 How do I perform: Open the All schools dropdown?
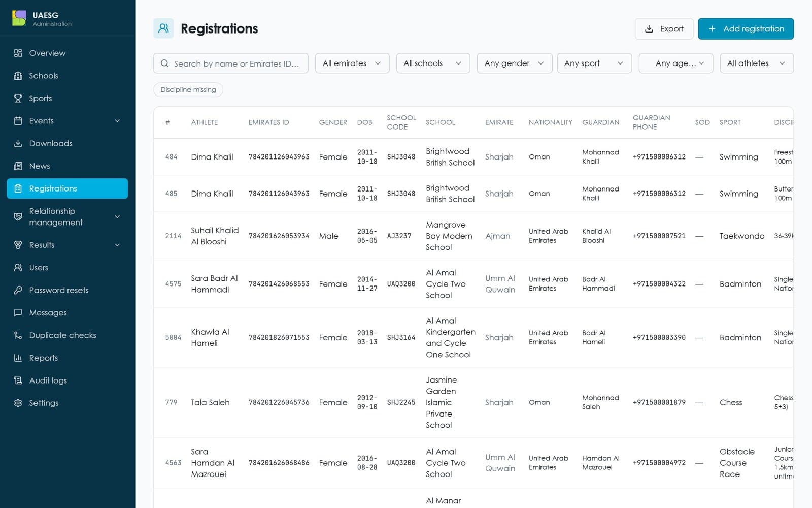[433, 63]
